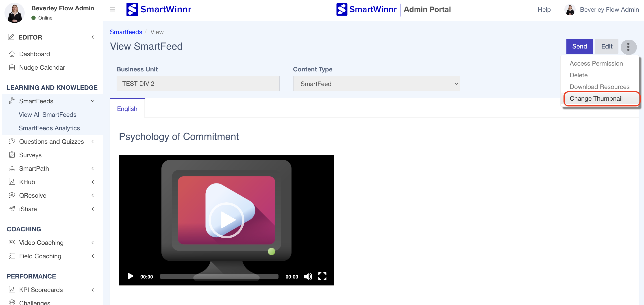Viewport: 644px width, 305px height.
Task: Expand Questions and Quizzes chevron
Action: click(93, 141)
